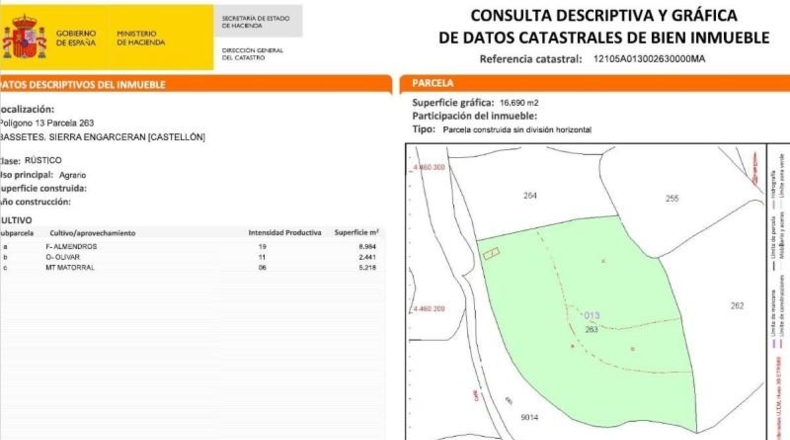Click the 'Gobierno de España' logo text

(x=76, y=38)
